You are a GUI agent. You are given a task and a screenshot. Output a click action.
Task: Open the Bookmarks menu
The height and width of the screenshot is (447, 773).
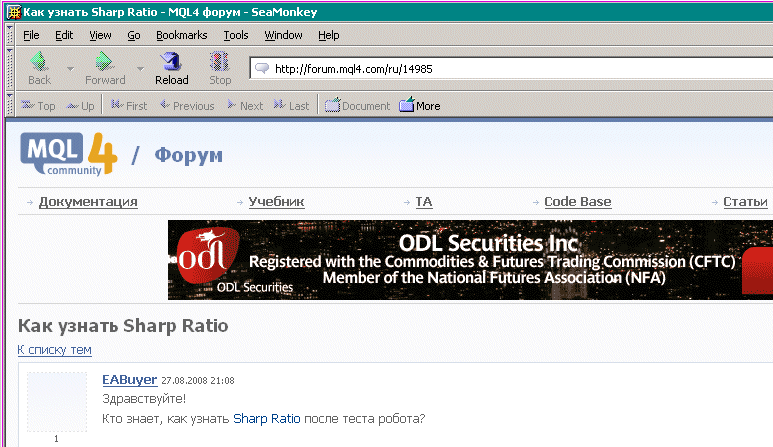[181, 35]
